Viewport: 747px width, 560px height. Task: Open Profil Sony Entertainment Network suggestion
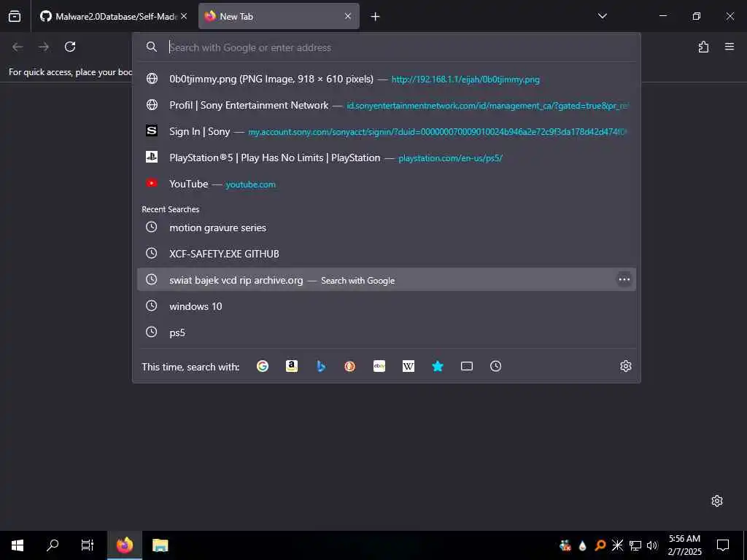coord(387,105)
